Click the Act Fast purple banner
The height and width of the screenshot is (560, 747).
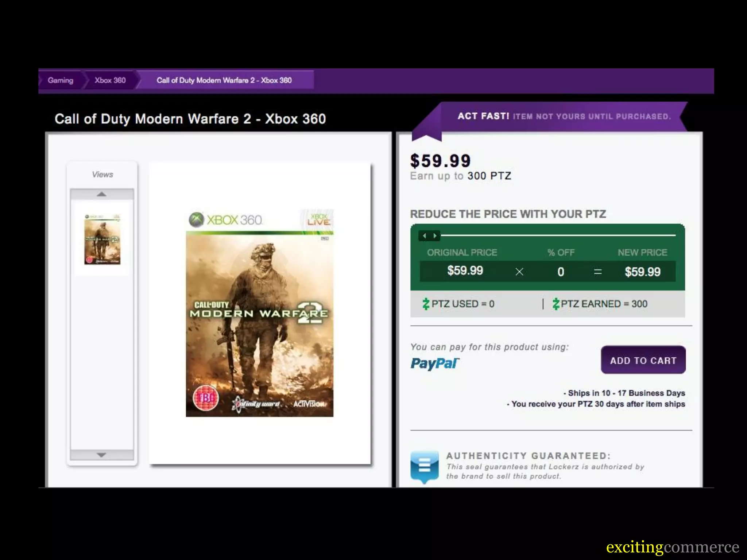coord(564,116)
